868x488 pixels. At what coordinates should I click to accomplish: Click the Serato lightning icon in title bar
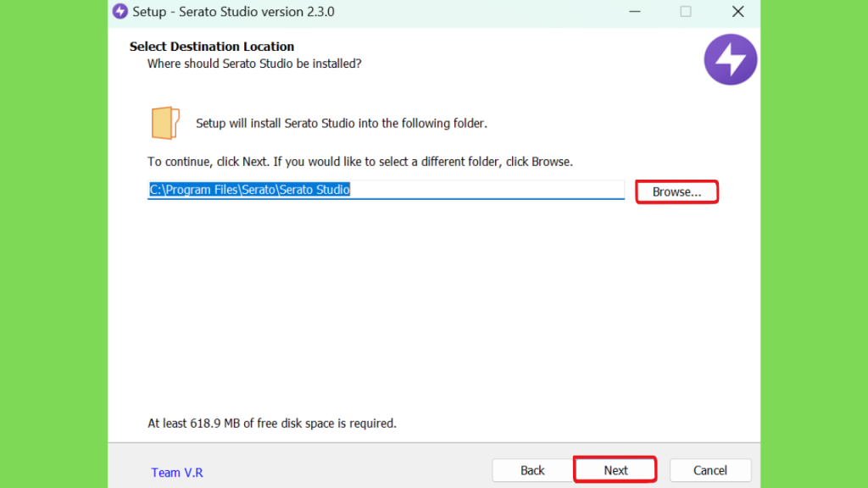[x=120, y=12]
